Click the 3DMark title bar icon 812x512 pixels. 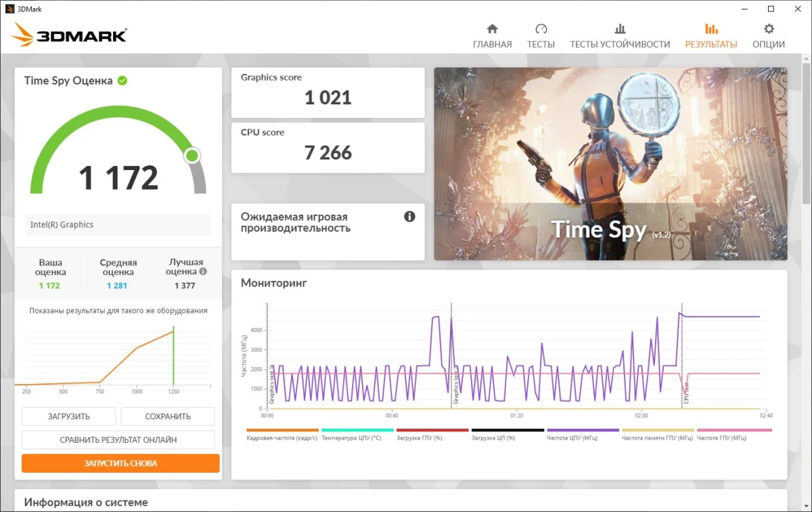pyautogui.click(x=8, y=9)
